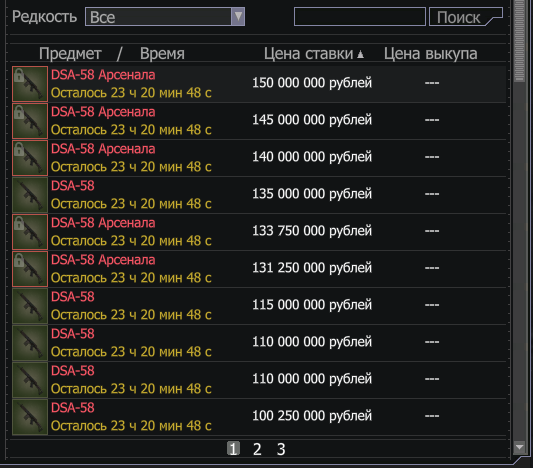This screenshot has width=533, height=468.
Task: Sort by Цена выкупа column header
Action: point(430,54)
